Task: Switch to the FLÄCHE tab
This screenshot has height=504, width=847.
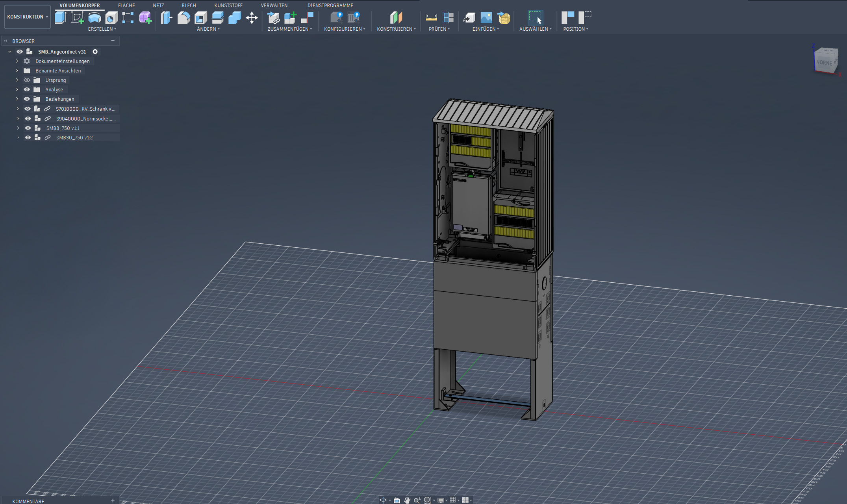Action: coord(126,5)
